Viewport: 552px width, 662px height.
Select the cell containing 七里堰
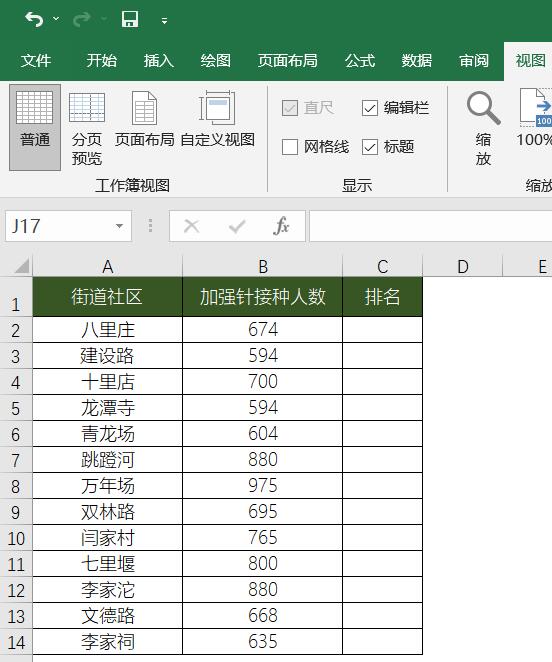pos(108,564)
